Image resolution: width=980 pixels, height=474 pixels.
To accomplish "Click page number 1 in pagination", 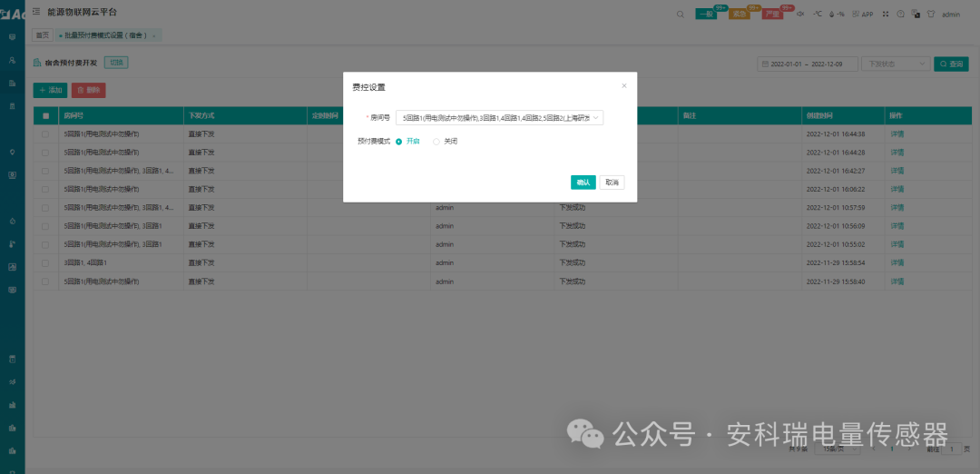I will click(x=891, y=449).
